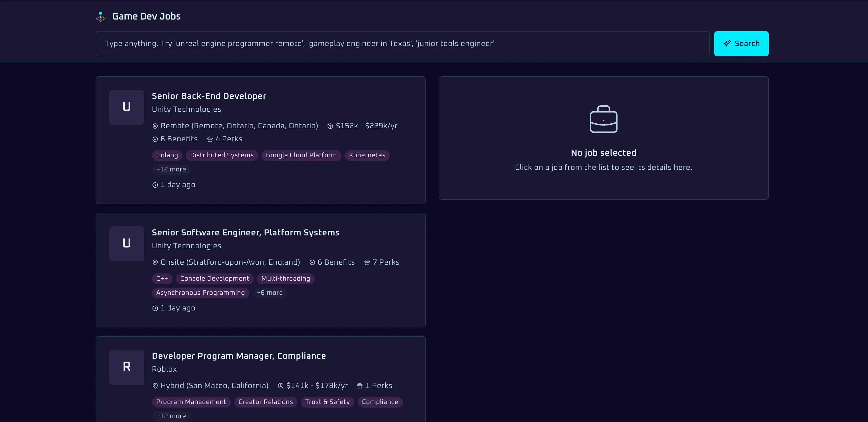Click dollar icon beside $152k - $229k/yr
This screenshot has height=422, width=868.
point(330,126)
